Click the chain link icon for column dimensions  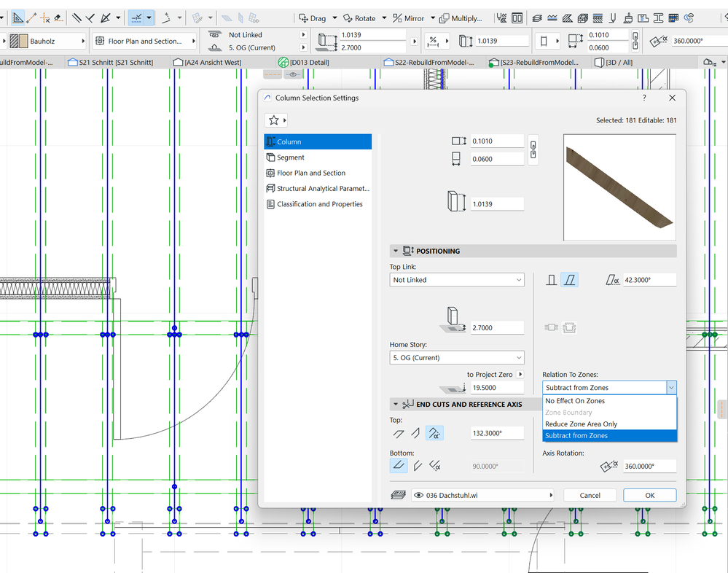[x=533, y=149]
